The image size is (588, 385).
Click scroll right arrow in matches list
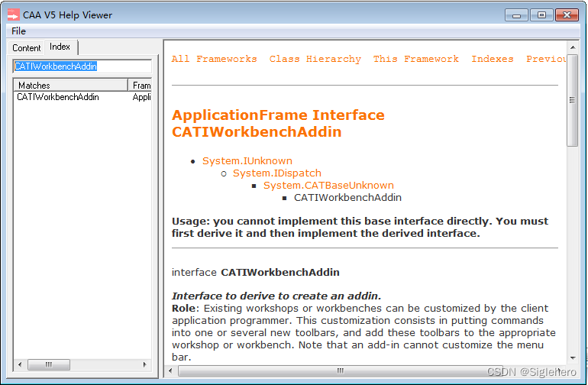(x=146, y=365)
